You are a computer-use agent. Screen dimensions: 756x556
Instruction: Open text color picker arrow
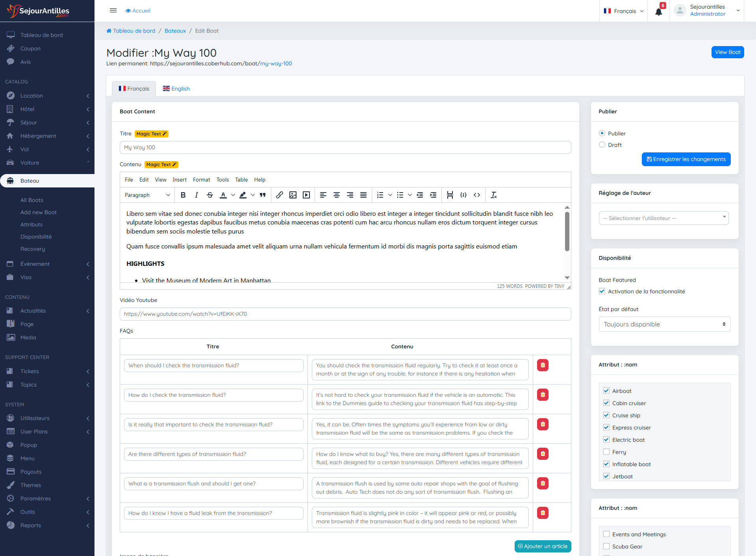pyautogui.click(x=233, y=195)
